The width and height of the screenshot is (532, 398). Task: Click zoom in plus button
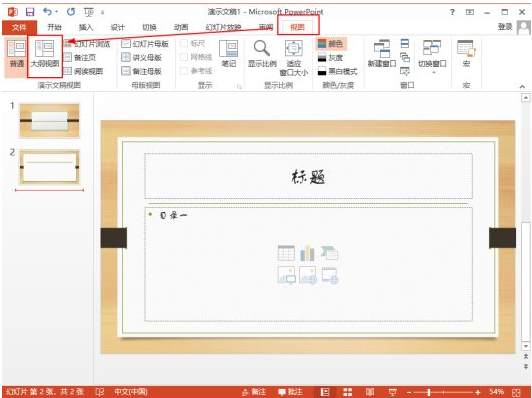pos(478,392)
